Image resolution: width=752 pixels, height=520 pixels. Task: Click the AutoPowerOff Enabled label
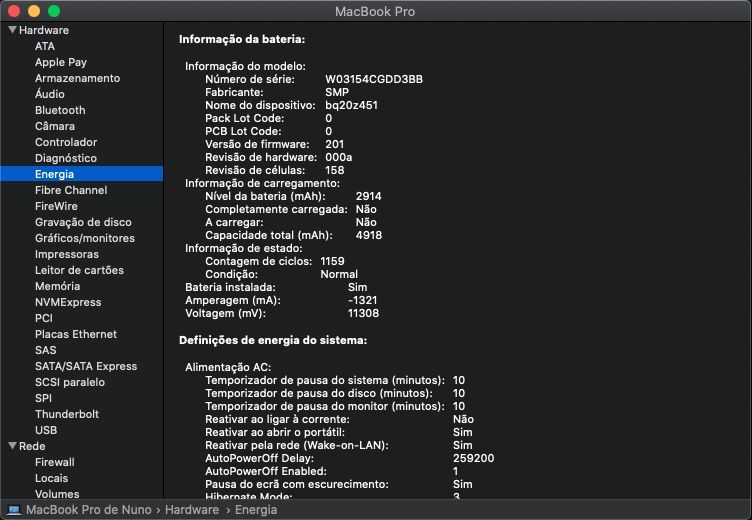266,471
